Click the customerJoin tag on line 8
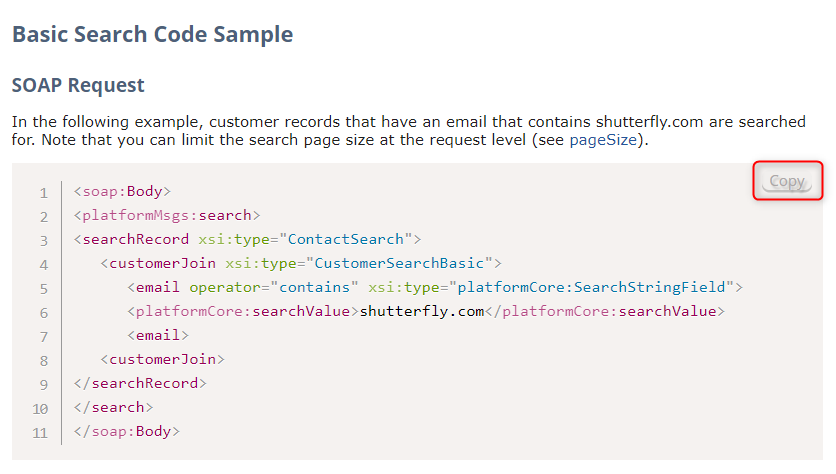The image size is (836, 474). tap(162, 359)
